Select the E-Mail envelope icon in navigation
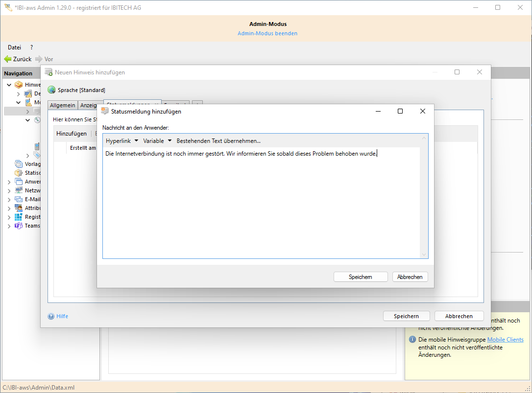532x393 pixels. tap(19, 199)
